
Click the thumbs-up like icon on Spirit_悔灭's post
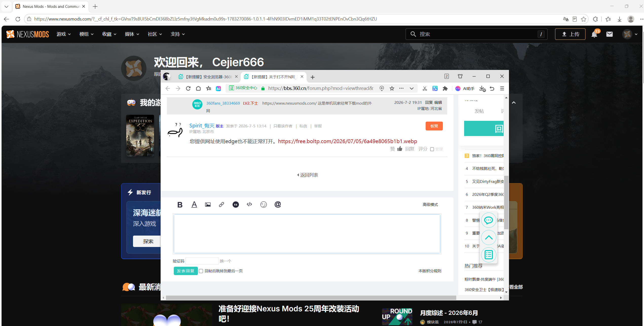coord(400,149)
